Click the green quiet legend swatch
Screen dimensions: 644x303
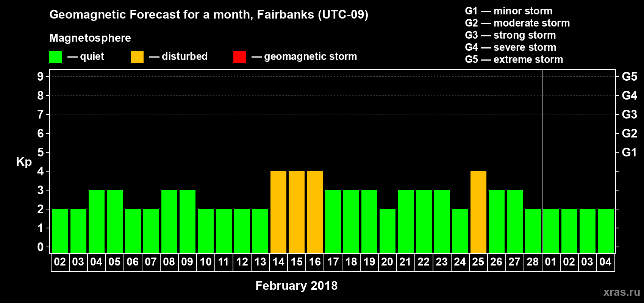tap(55, 57)
